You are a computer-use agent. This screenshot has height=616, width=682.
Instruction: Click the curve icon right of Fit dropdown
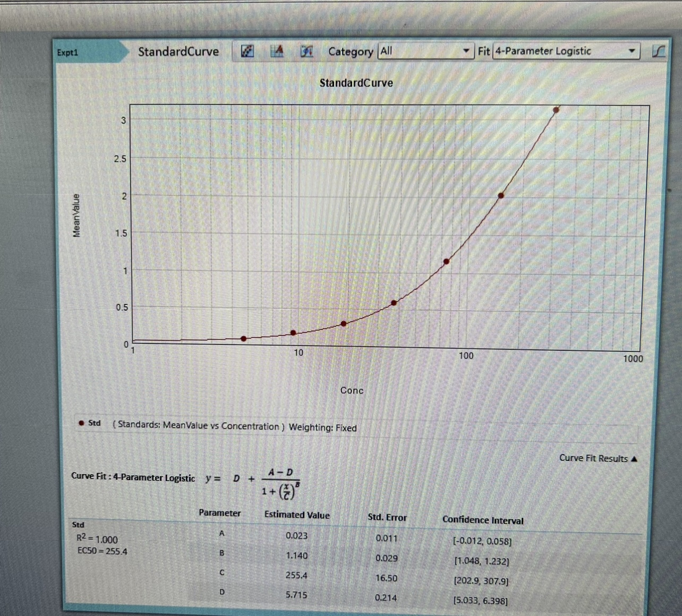click(x=658, y=52)
